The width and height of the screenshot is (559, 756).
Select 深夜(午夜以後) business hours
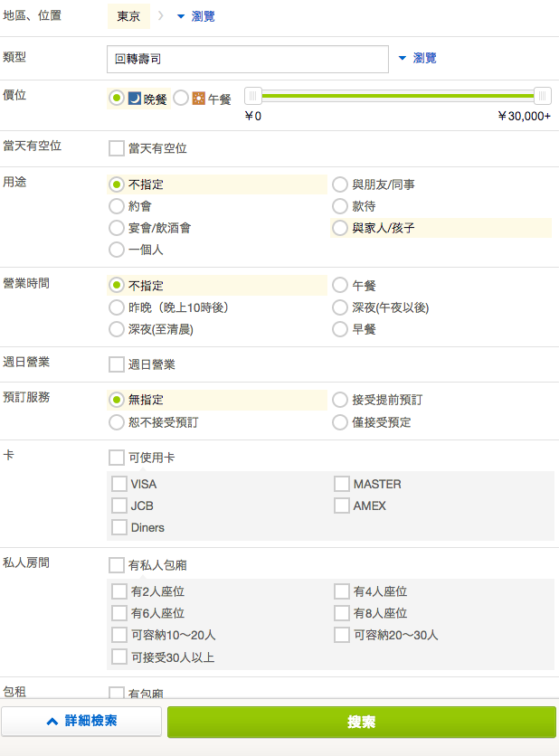340,307
